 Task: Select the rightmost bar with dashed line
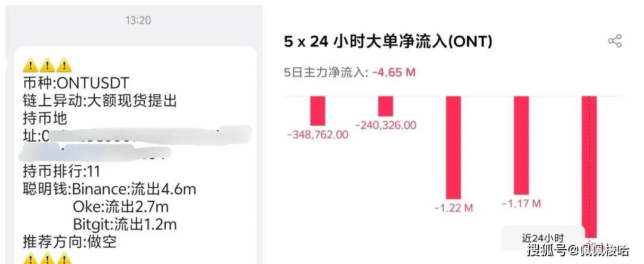[589, 167]
